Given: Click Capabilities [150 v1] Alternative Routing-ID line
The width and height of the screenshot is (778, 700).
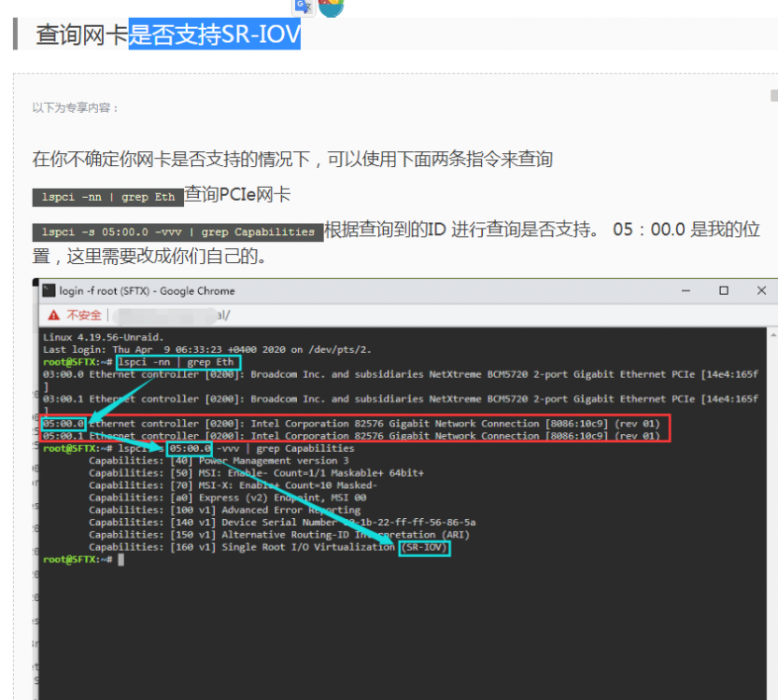Looking at the screenshot, I should [x=279, y=535].
